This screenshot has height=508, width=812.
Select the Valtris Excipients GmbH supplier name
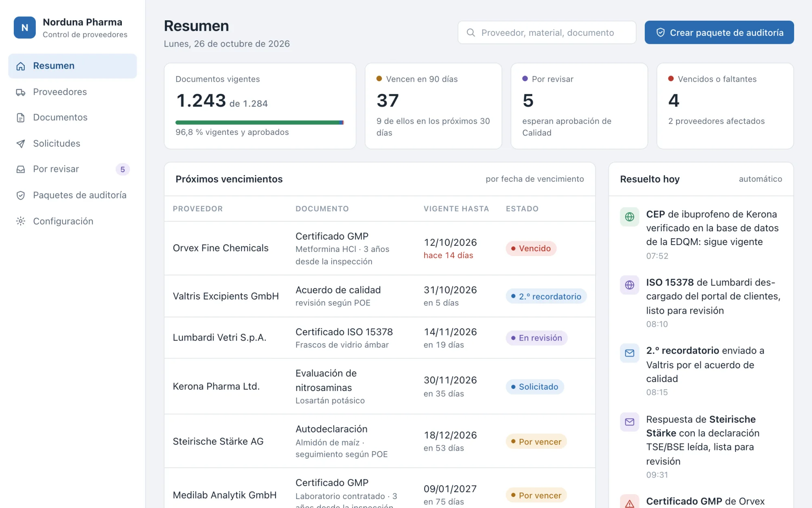226,296
